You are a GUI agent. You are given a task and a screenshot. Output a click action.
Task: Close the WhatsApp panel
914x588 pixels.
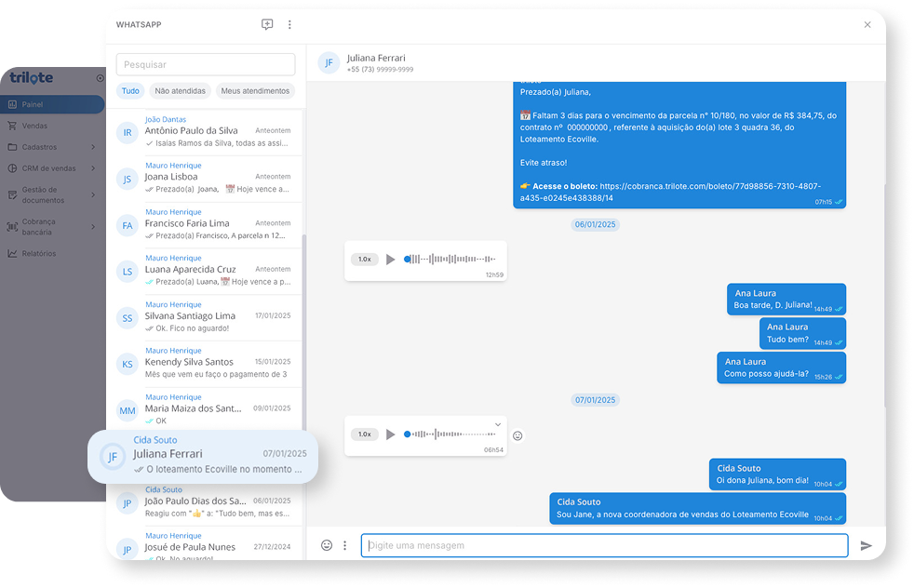(867, 24)
